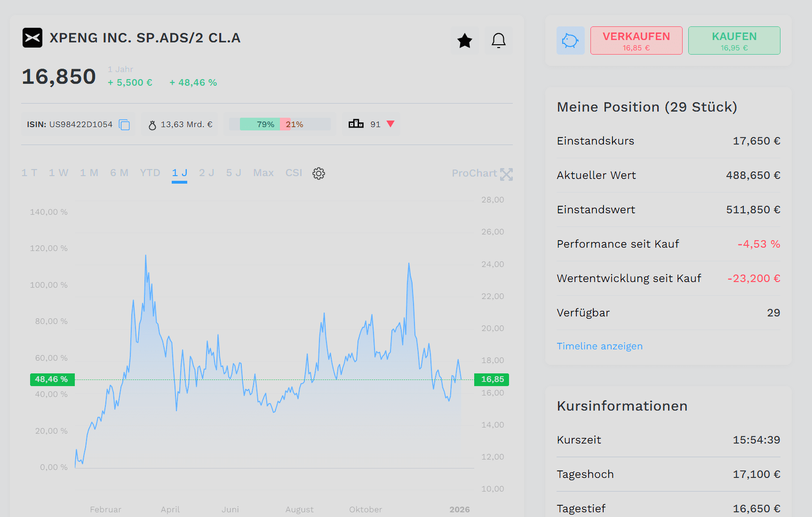Expand chart to fullscreen ProChart
The image size is (812, 517).
[506, 174]
